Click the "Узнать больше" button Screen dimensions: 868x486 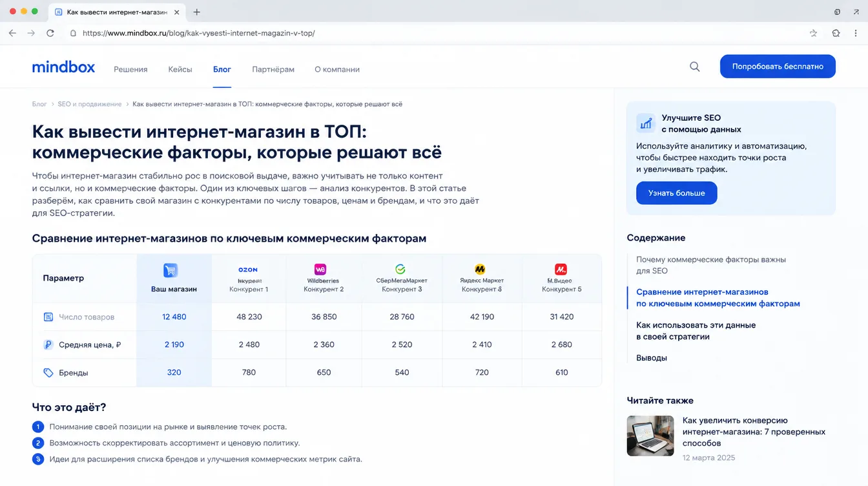coord(677,193)
